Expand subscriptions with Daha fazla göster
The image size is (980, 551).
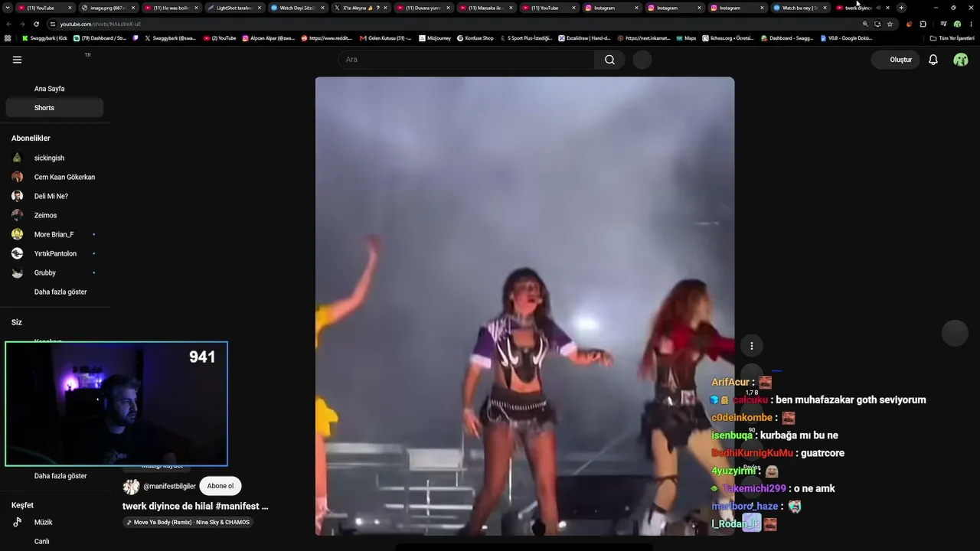60,292
